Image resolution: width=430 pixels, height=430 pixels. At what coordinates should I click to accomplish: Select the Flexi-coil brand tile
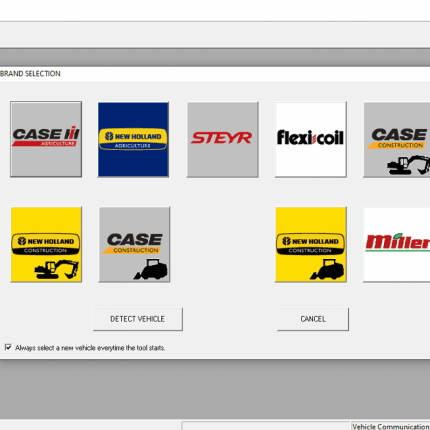[311, 139]
